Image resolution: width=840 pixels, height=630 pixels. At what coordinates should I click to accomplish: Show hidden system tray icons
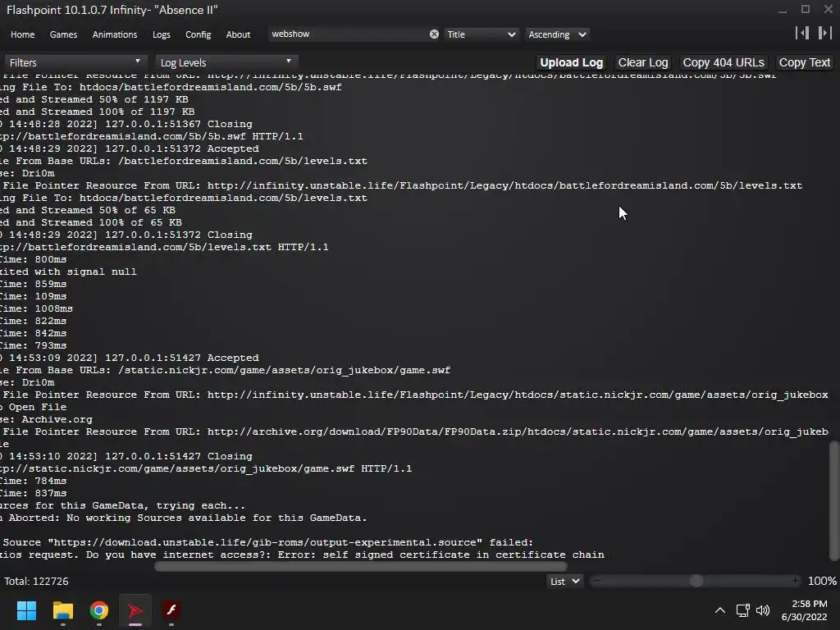click(x=720, y=610)
